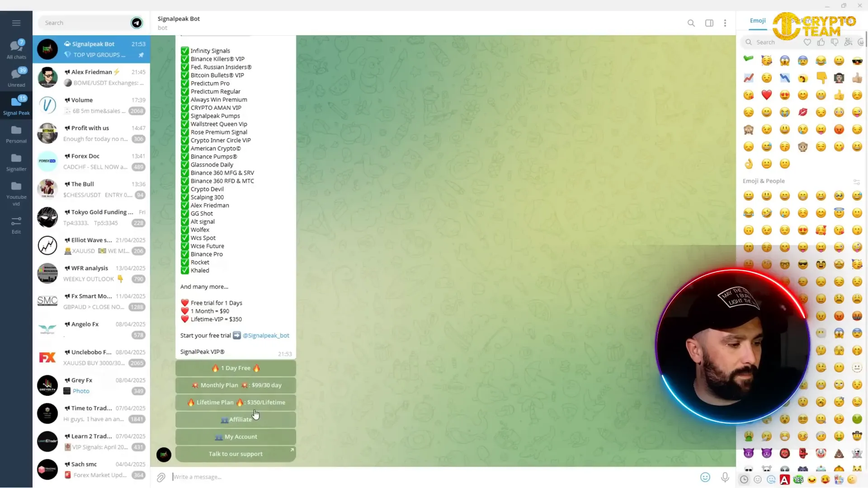Screen dimensions: 868x488
Task: Open the Grey Fx chat
Action: point(91,385)
